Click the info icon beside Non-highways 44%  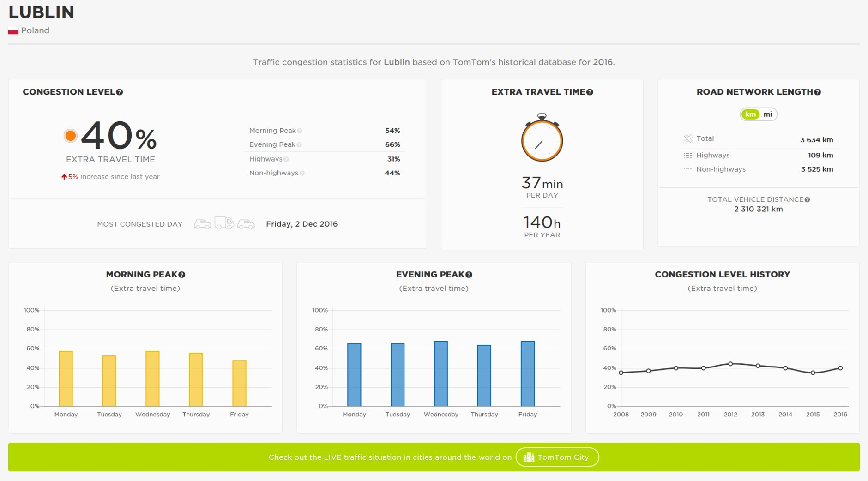pyautogui.click(x=302, y=174)
